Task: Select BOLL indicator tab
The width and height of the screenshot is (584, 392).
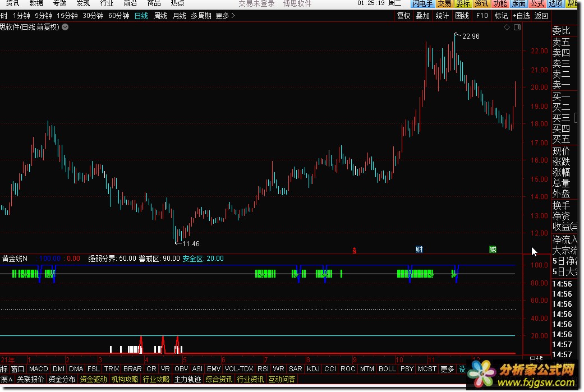Action: (387, 369)
